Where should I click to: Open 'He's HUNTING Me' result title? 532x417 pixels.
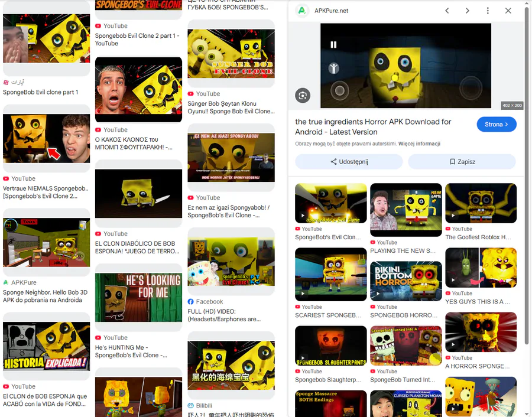coord(131,351)
